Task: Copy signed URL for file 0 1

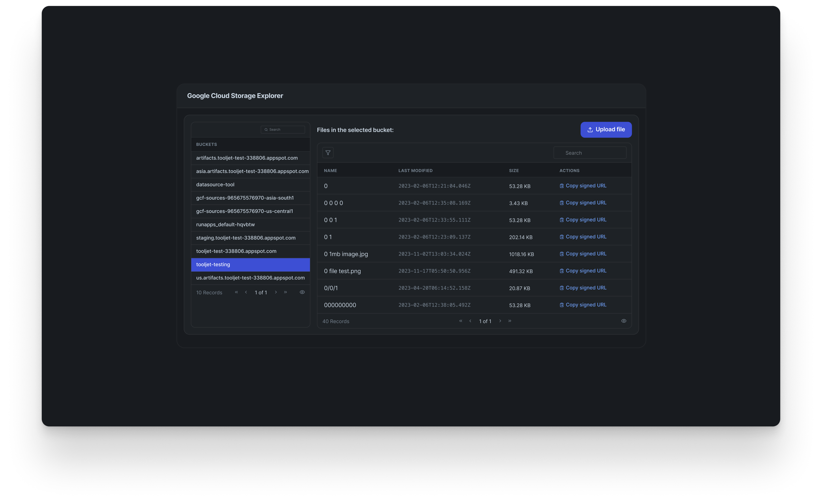Action: [x=583, y=237]
